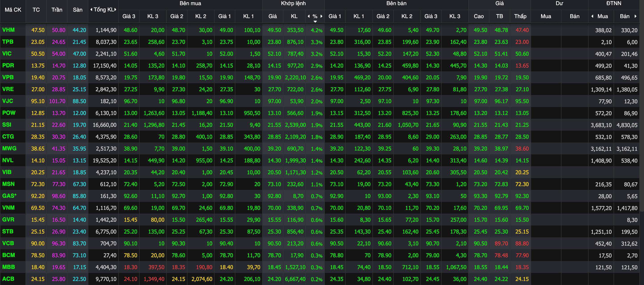Screen dimensions: 644x285
Task: Click Bên bán KL 3 header
Action: (x=455, y=16)
